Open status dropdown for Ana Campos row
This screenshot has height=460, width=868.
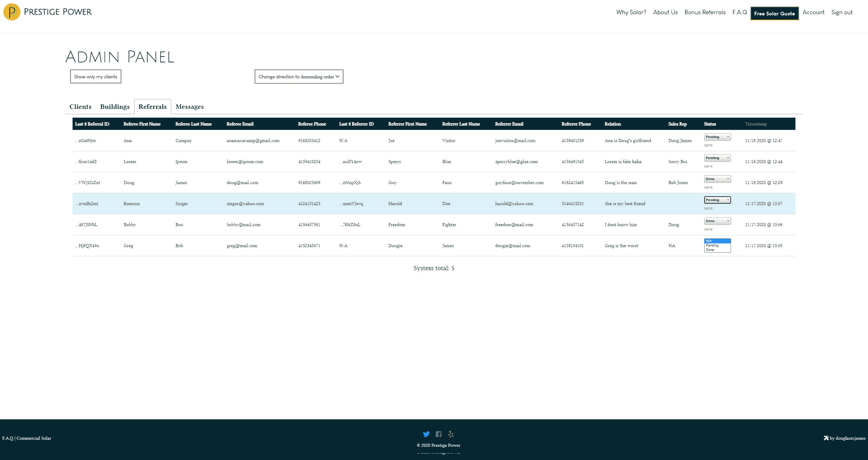point(717,137)
